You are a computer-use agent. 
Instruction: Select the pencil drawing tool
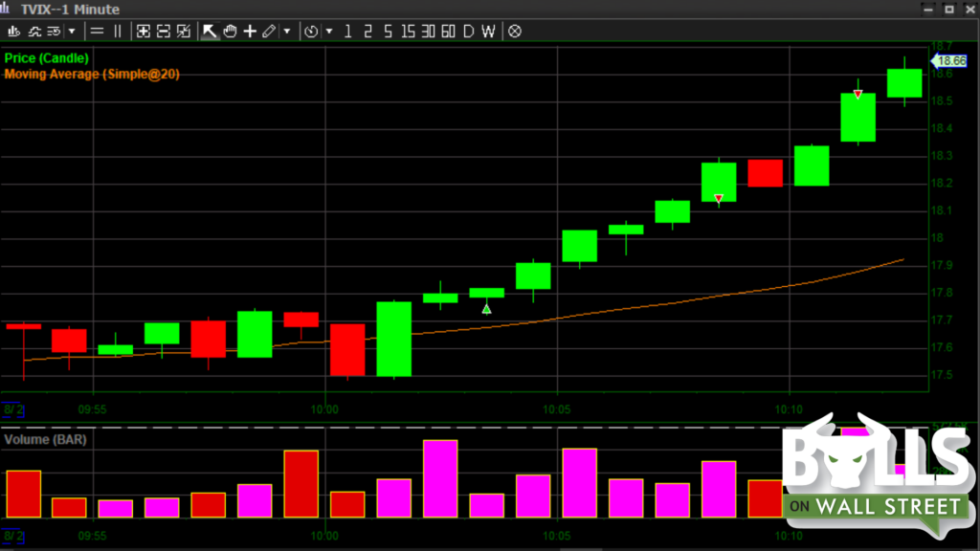[269, 32]
